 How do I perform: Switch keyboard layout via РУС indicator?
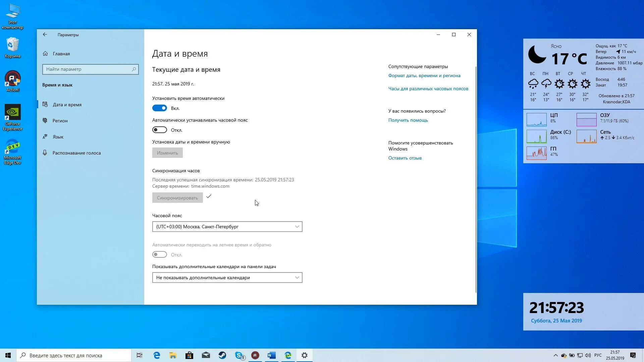coord(598,355)
